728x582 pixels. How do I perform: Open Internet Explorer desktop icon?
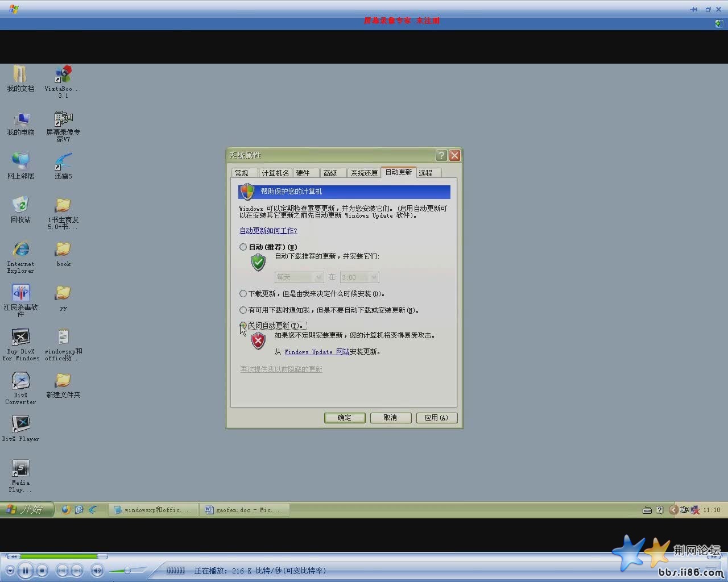point(20,250)
